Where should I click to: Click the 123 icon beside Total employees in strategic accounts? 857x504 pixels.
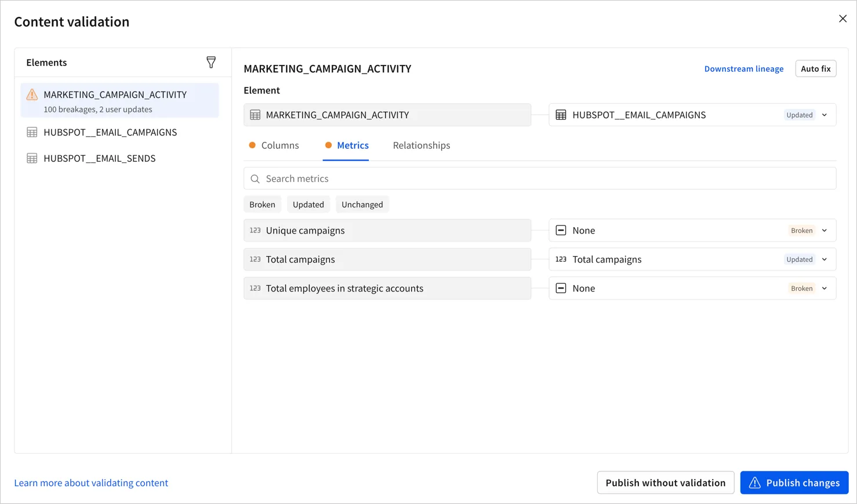click(x=255, y=288)
